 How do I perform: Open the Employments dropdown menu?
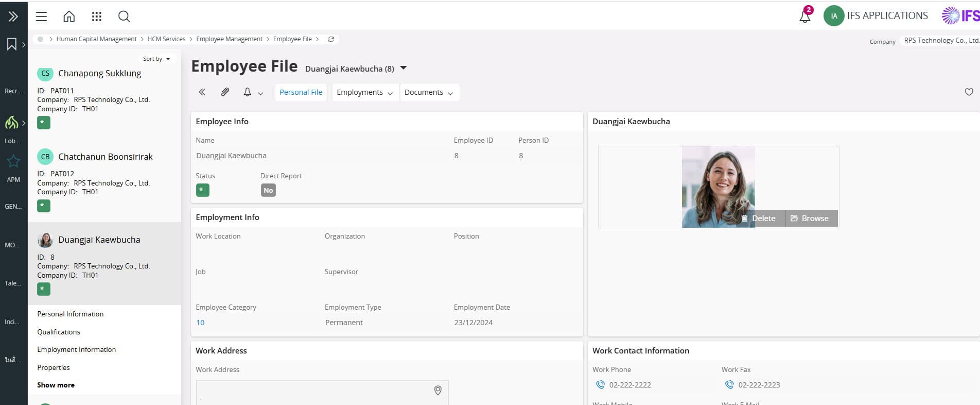tap(365, 92)
